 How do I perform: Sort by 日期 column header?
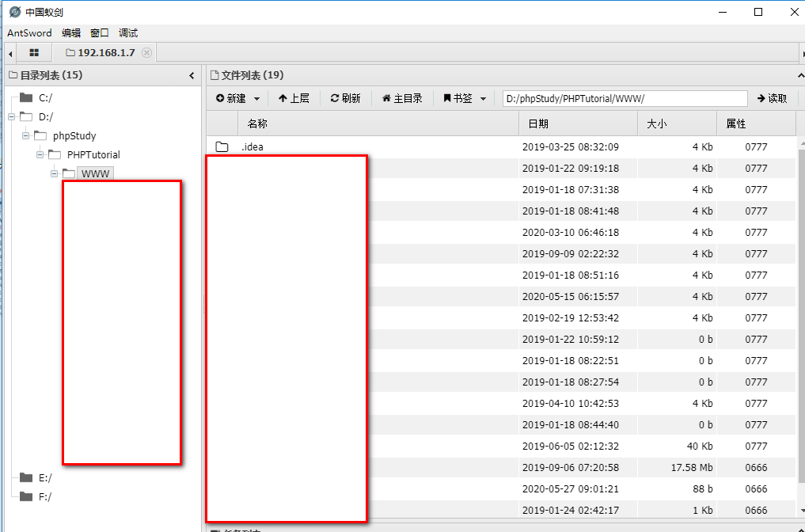578,123
